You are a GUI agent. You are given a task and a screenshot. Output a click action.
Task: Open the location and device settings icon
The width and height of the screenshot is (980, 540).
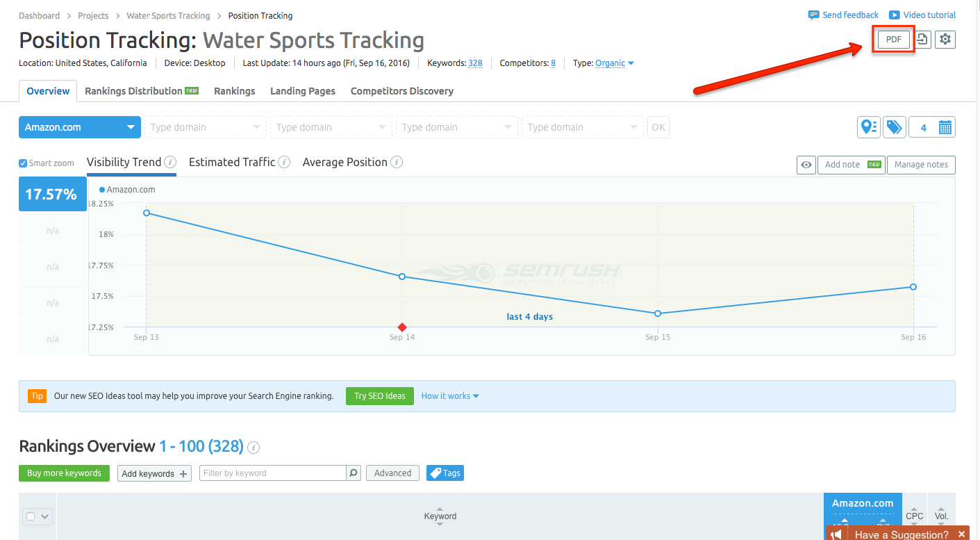tap(869, 127)
